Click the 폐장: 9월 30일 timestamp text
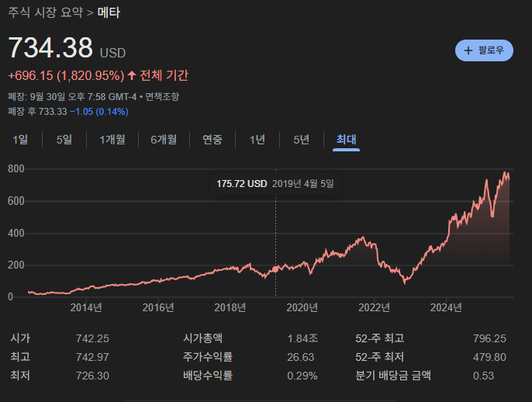 72,97
